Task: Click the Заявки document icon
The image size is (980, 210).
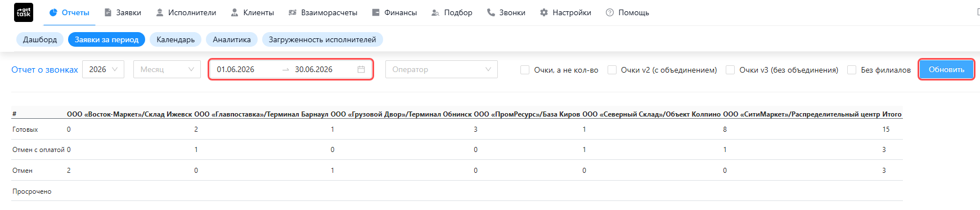Action: 108,12
